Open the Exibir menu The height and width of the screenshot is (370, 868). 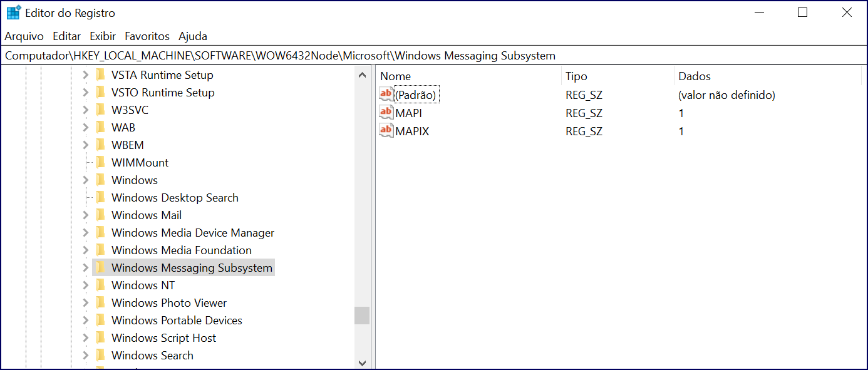pyautogui.click(x=103, y=36)
